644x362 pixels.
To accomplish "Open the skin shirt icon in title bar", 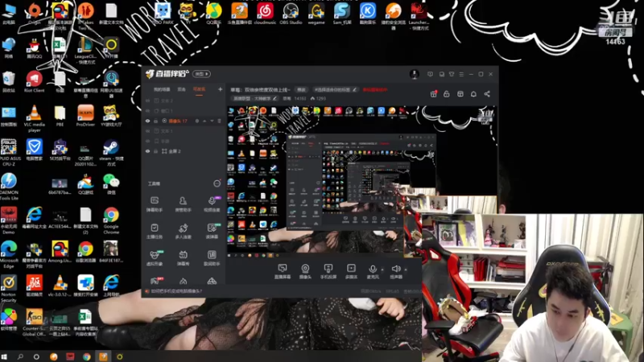I will [452, 74].
